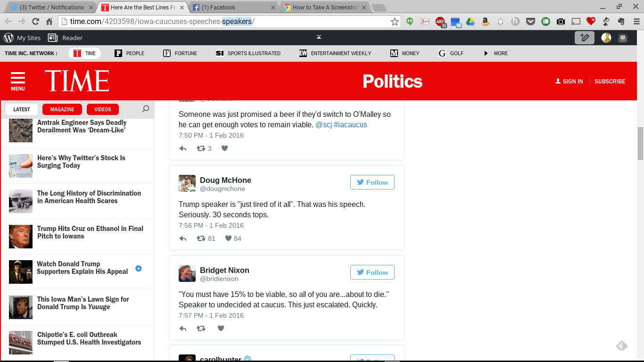Image resolution: width=644 pixels, height=362 pixels.
Task: Open the MONEY network link
Action: (x=405, y=53)
